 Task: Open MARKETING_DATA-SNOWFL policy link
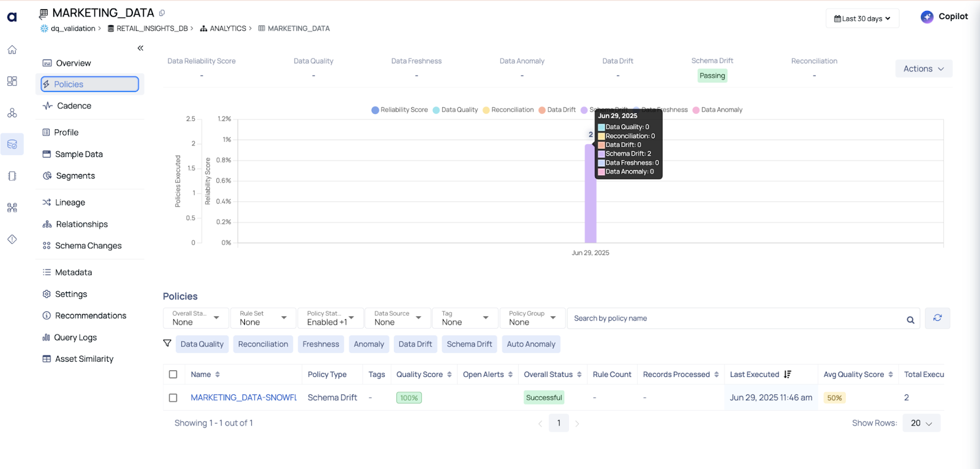243,398
